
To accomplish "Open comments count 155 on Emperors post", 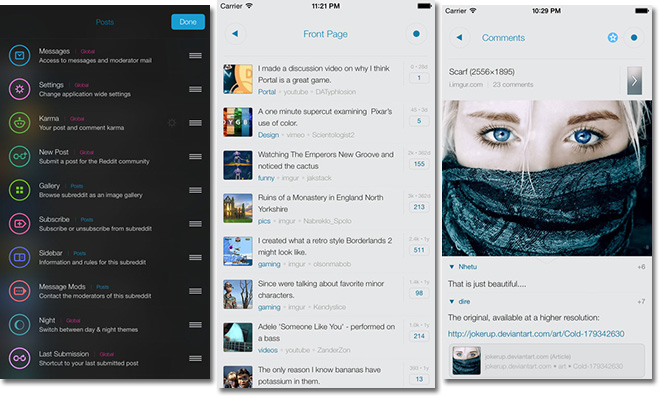I will click(x=419, y=164).
